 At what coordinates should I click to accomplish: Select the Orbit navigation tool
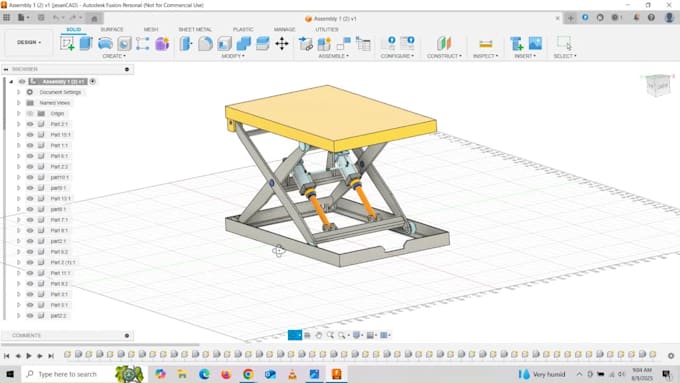[294, 335]
